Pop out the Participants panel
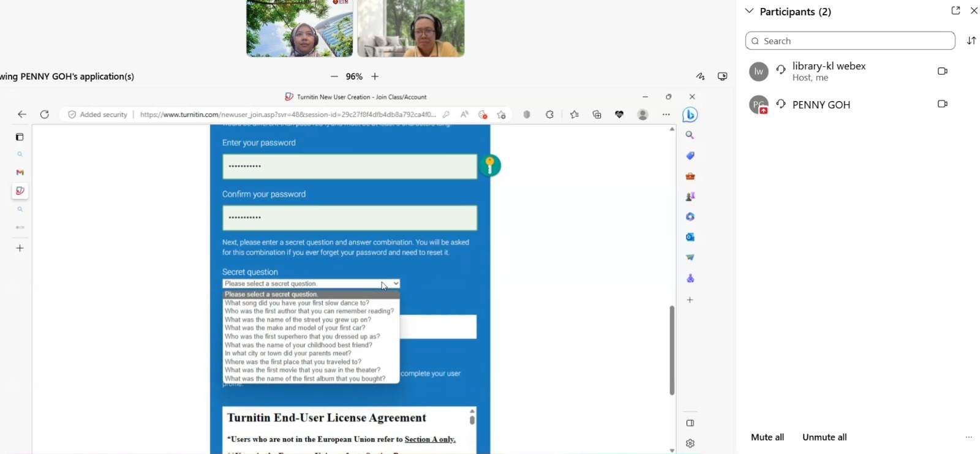The height and width of the screenshot is (454, 980). click(x=956, y=10)
